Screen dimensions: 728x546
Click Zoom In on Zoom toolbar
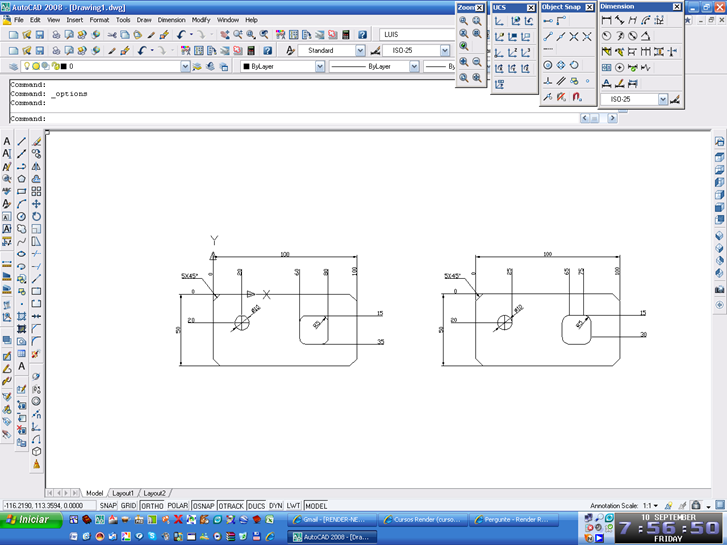click(x=464, y=62)
